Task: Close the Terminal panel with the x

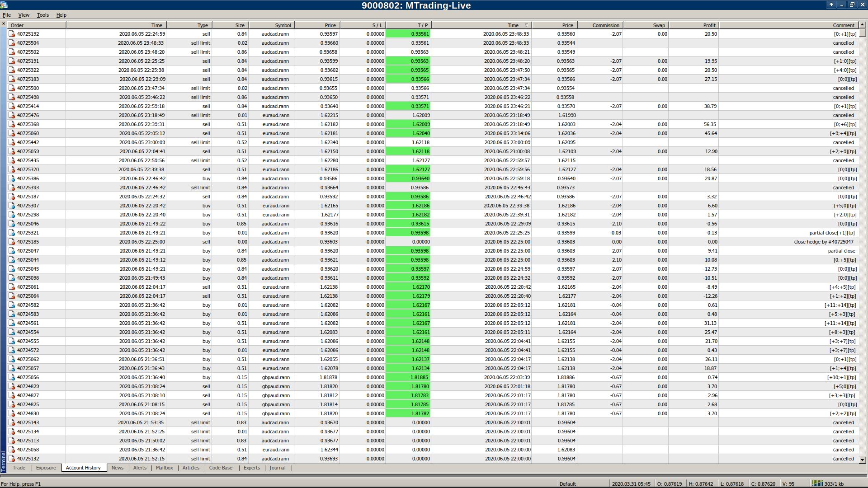Action: point(4,23)
